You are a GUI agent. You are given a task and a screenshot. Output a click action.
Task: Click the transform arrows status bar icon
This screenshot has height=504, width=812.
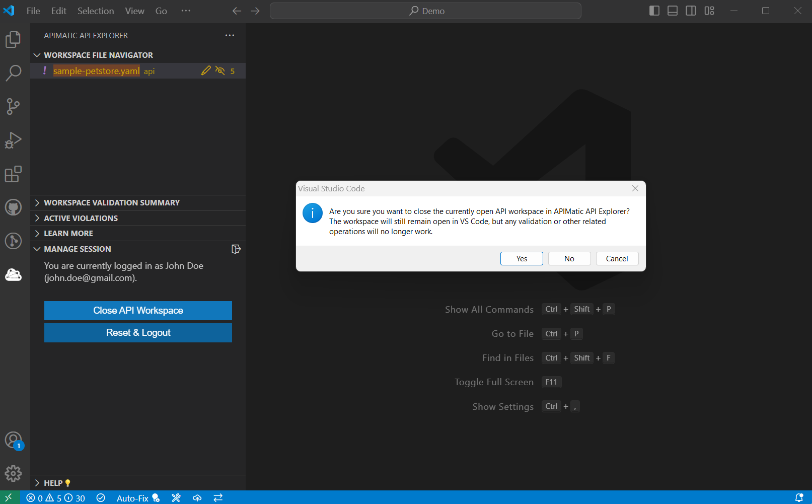click(x=218, y=498)
